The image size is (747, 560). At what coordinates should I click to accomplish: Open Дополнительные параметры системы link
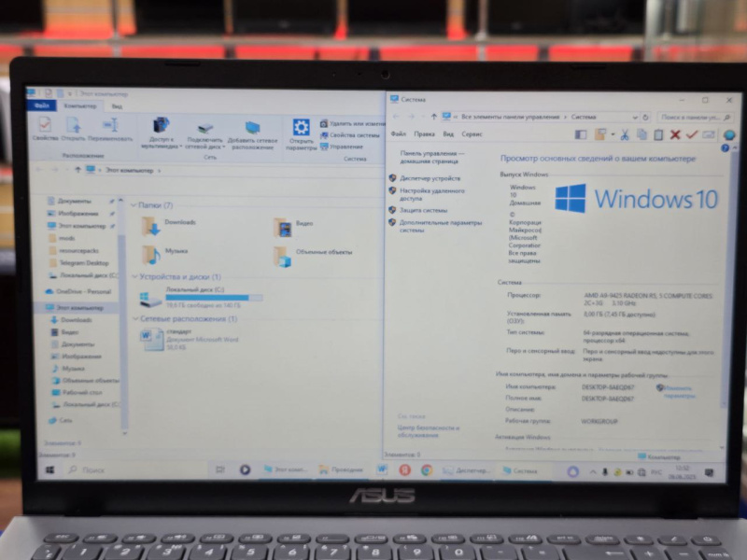(440, 226)
